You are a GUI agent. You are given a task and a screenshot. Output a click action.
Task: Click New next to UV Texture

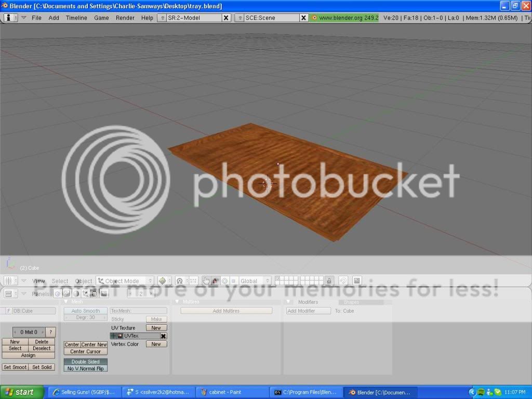156,328
